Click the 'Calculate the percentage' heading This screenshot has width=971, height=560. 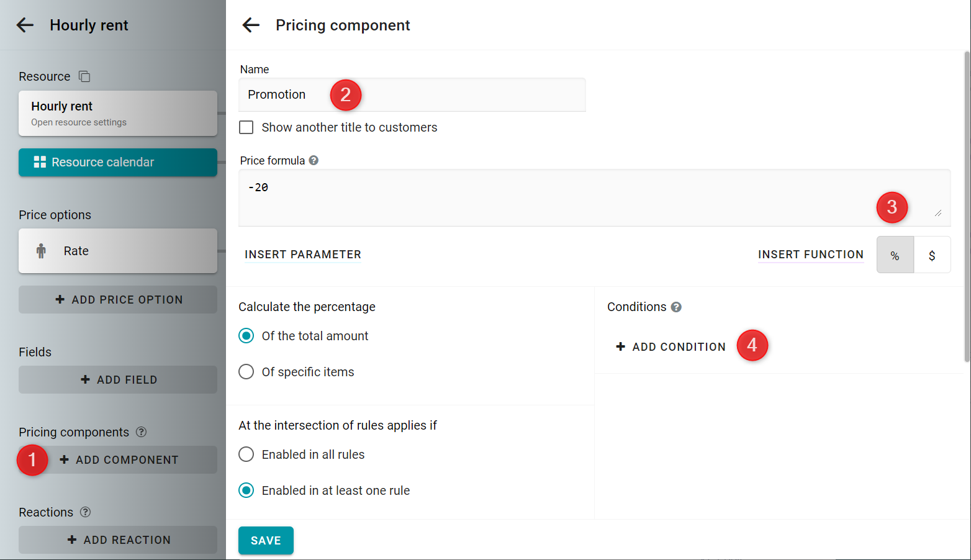307,307
